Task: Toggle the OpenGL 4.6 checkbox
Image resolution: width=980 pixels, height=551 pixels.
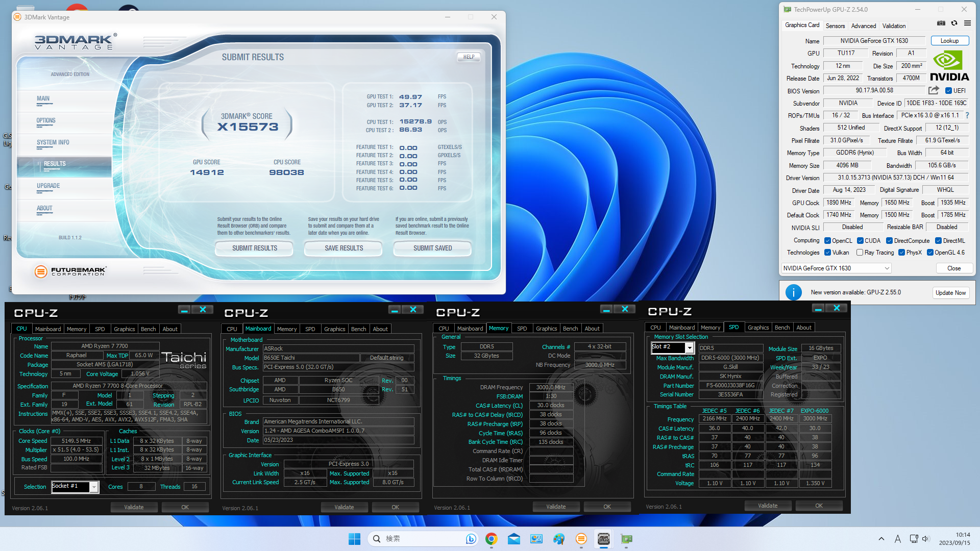Action: pyautogui.click(x=930, y=253)
